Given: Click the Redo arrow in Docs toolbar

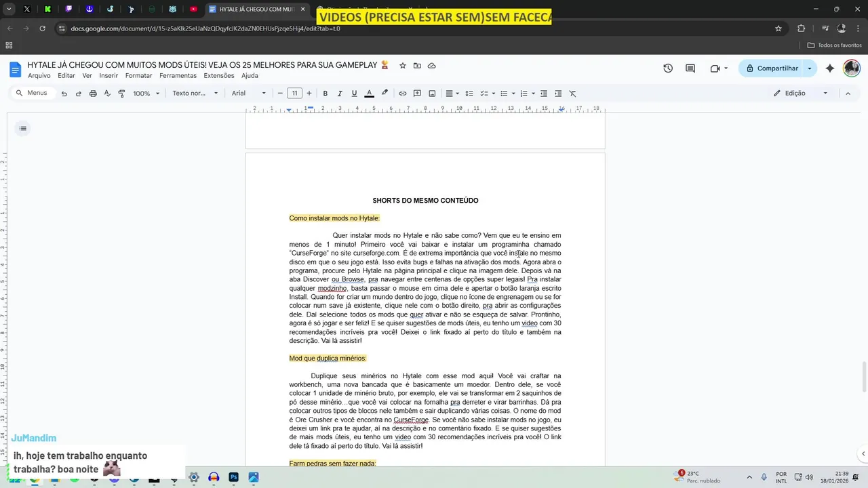Looking at the screenshot, I should pos(79,94).
